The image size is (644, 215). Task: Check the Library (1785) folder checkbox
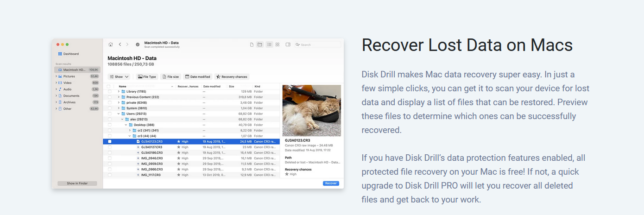110,92
